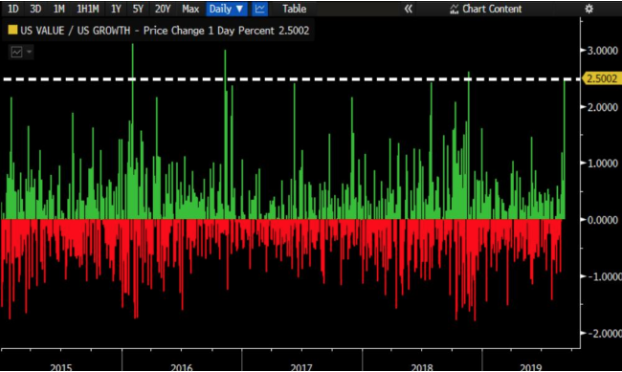The height and width of the screenshot is (372, 622).
Task: Click the 2018 year label
Action: 422,367
